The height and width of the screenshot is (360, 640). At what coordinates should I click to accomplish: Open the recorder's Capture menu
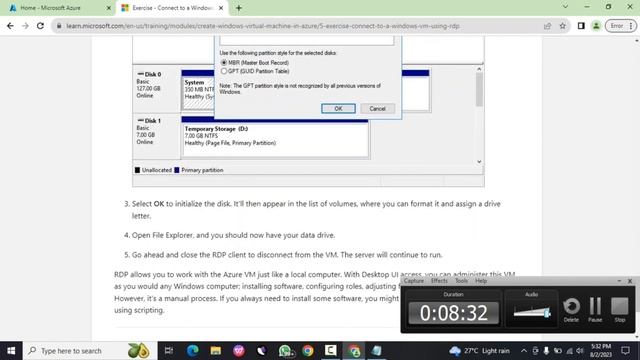pos(413,281)
